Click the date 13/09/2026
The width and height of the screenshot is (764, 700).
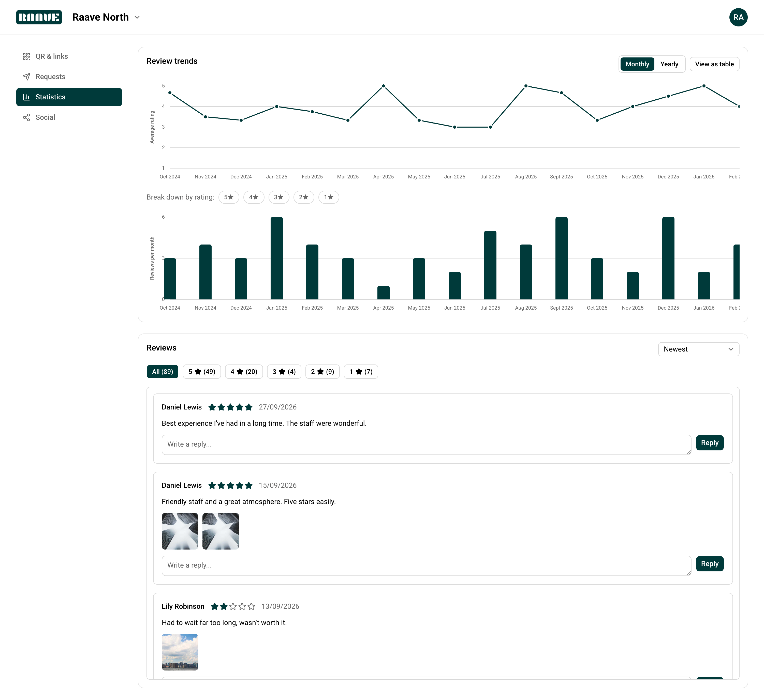pos(281,606)
